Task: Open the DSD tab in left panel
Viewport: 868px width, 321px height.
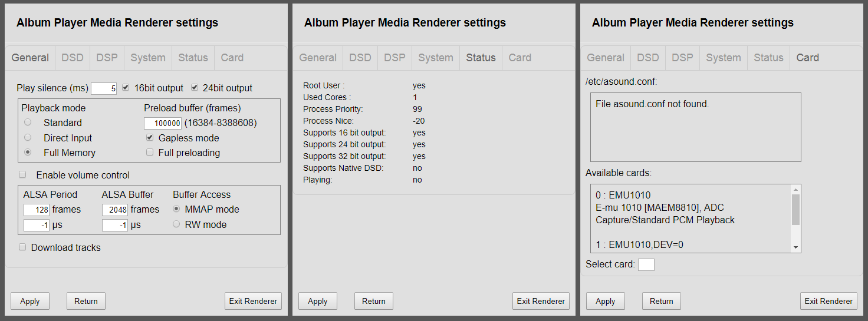Action: tap(73, 58)
